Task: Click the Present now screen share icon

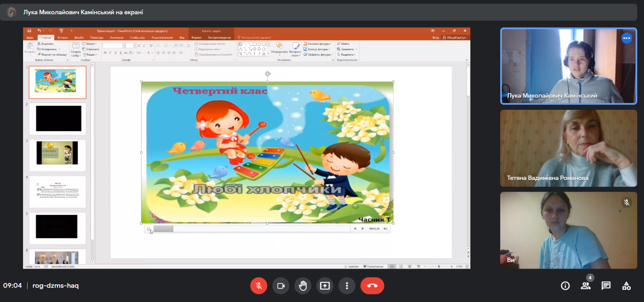Action: point(325,286)
